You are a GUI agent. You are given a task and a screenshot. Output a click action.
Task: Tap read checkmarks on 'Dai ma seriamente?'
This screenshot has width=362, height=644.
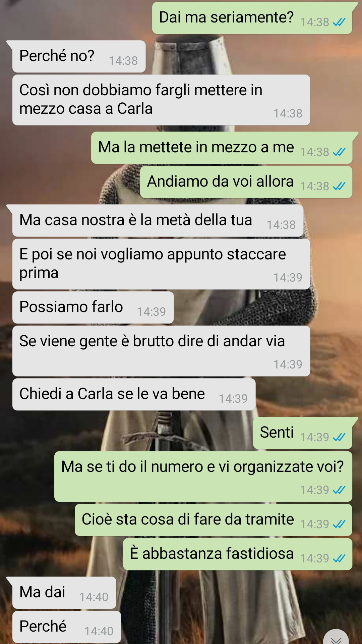click(339, 22)
